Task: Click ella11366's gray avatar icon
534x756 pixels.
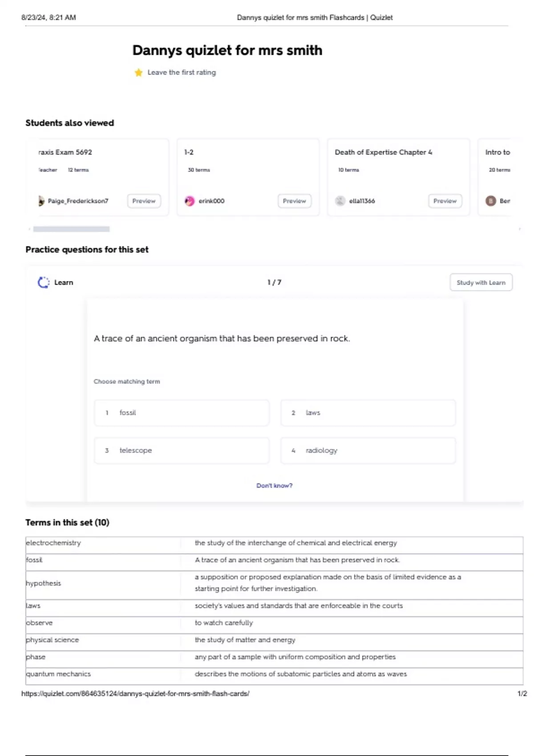Action: [x=340, y=201]
